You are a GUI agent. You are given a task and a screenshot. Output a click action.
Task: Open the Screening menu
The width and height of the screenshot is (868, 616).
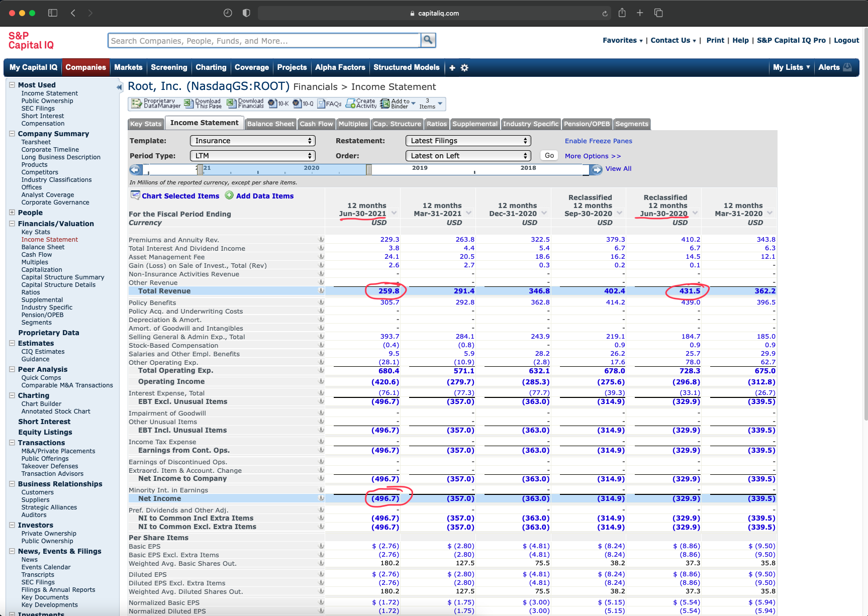pos(169,67)
